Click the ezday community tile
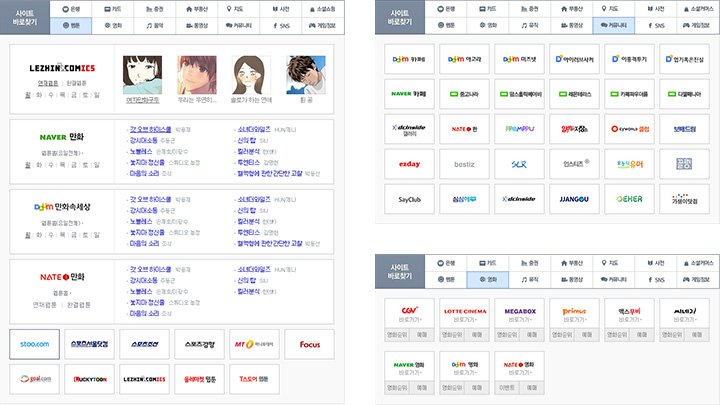720x405 pixels. point(409,164)
